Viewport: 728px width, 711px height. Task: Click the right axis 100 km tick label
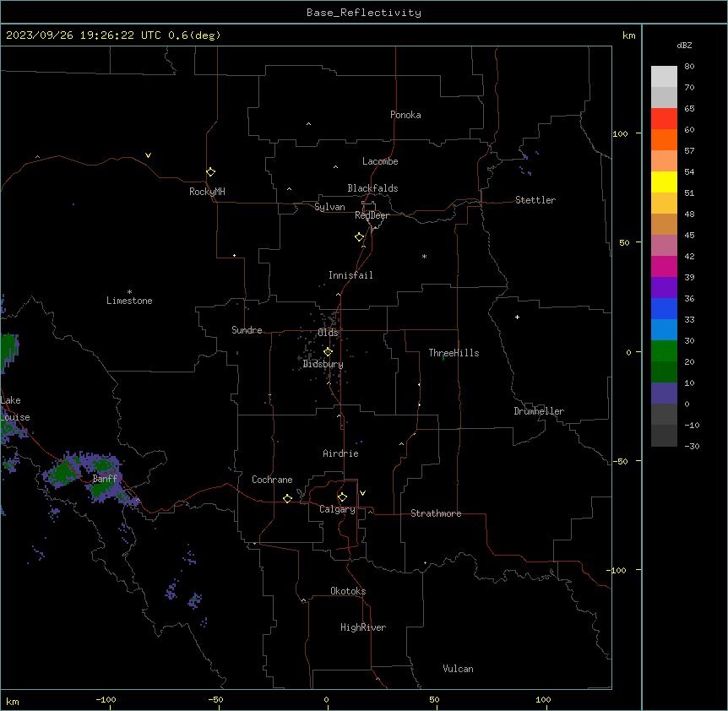pos(620,133)
